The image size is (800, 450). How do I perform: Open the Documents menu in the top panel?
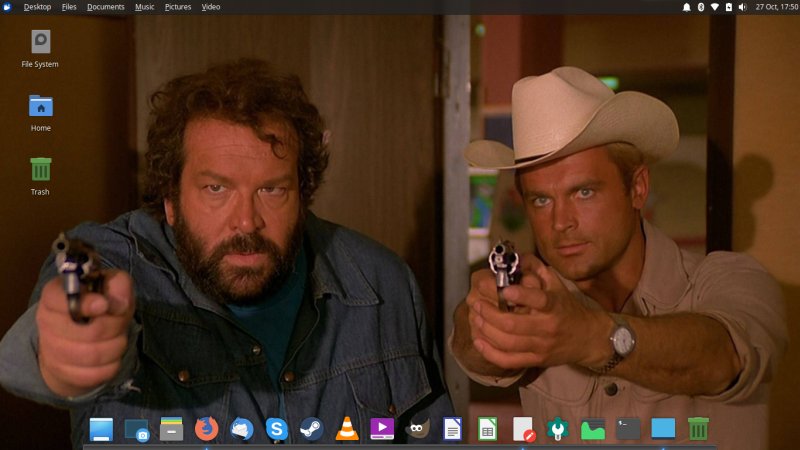106,7
